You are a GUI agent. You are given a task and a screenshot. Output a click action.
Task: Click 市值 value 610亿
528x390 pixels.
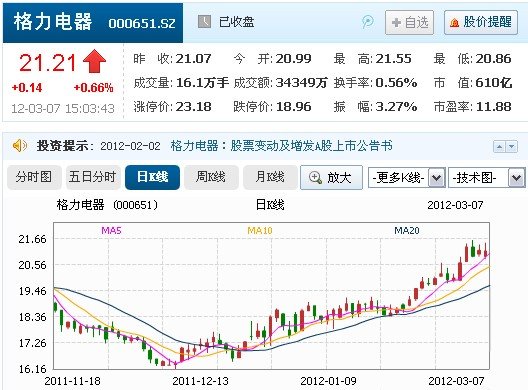494,83
